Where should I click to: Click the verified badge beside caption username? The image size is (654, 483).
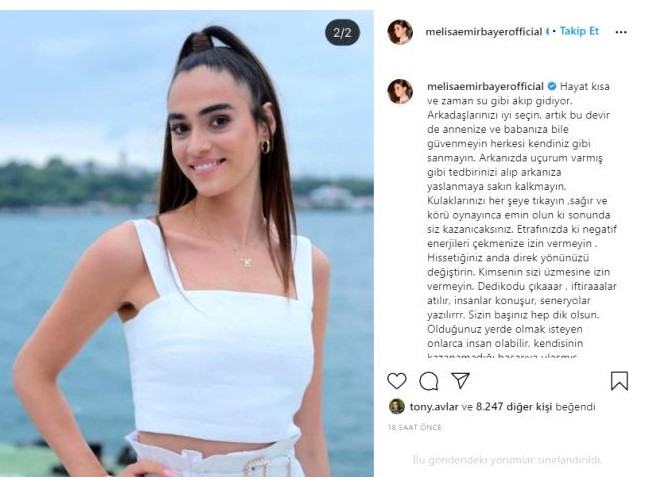pyautogui.click(x=552, y=86)
